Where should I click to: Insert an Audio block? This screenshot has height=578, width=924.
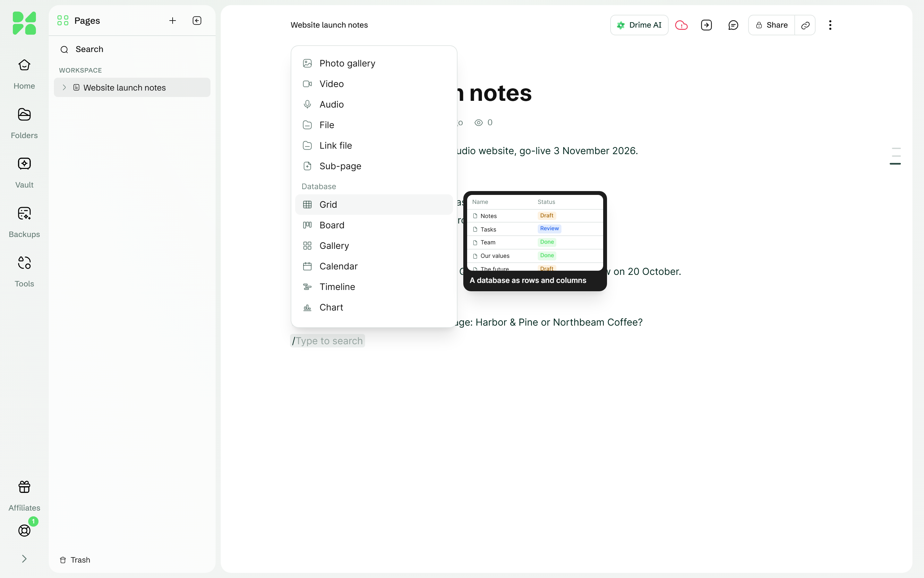[x=374, y=104]
